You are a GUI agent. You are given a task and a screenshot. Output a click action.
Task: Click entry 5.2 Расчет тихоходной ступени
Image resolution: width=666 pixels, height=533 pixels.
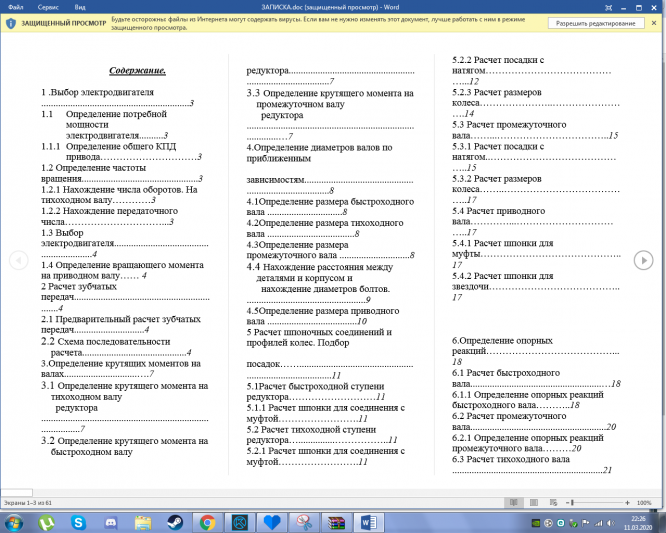click(x=311, y=430)
